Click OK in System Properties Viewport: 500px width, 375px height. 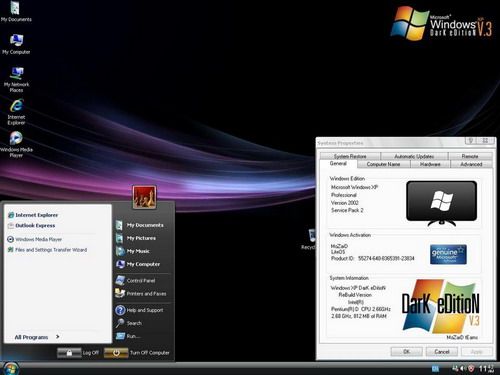point(406,352)
